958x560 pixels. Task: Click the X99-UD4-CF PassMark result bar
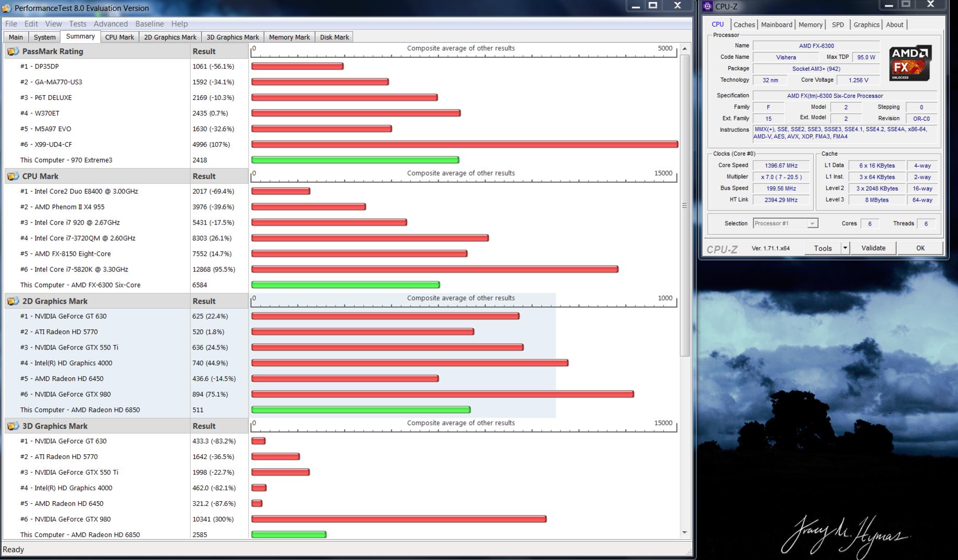tap(465, 144)
